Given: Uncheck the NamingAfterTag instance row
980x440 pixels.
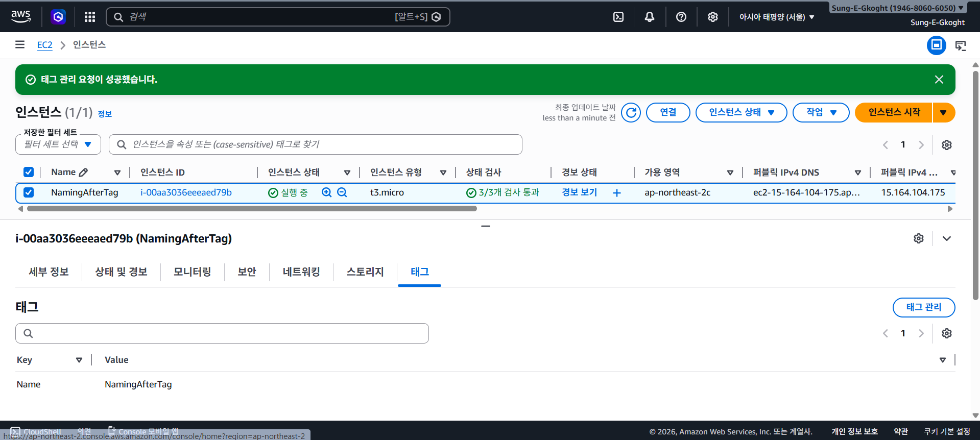Looking at the screenshot, I should (29, 192).
